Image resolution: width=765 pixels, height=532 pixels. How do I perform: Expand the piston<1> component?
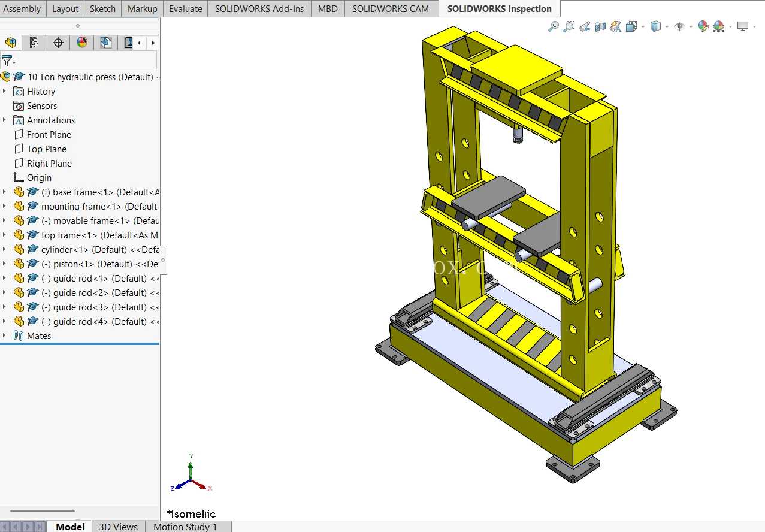pyautogui.click(x=4, y=264)
